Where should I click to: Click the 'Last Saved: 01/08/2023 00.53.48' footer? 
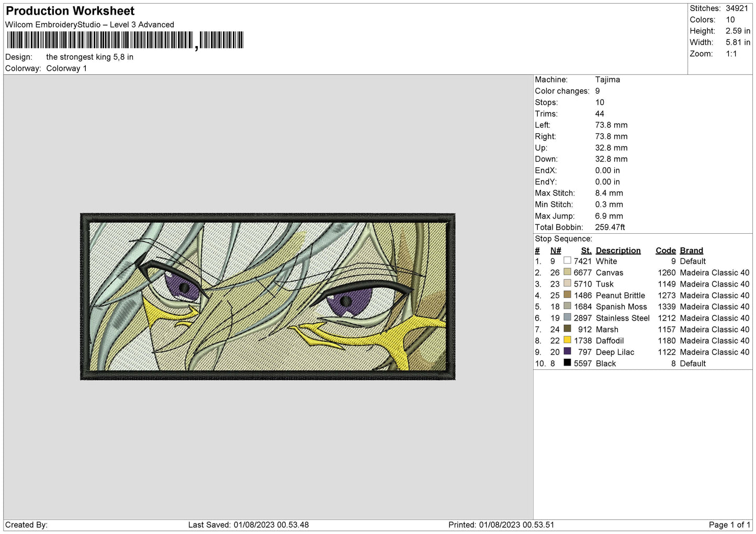(x=249, y=525)
